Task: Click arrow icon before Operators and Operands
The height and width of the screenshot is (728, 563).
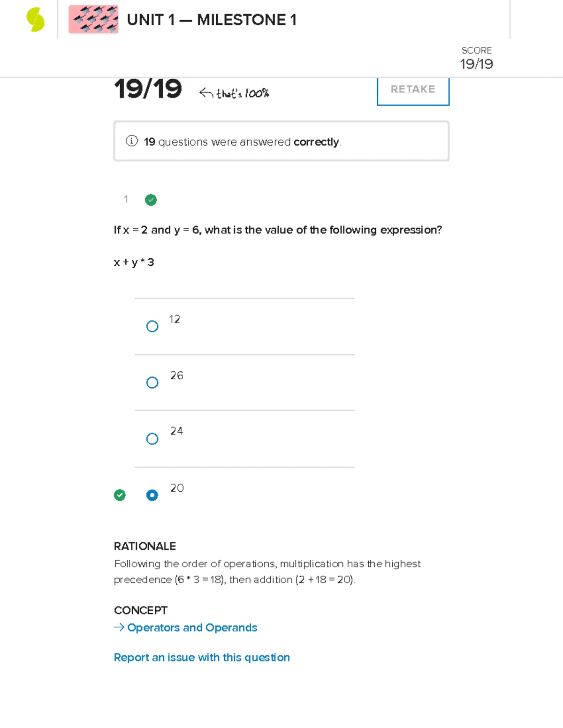Action: click(x=119, y=627)
